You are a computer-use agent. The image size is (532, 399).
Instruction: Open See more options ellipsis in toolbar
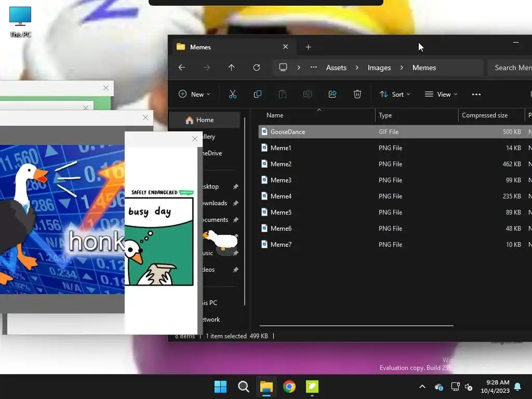[x=476, y=95]
